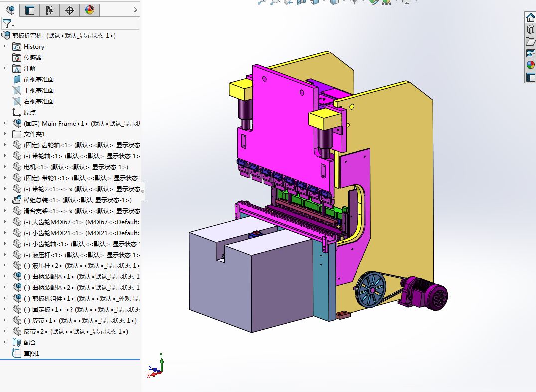This screenshot has width=536, height=392.
Task: Expand the 注解 annotations node
Action: [x=5, y=68]
